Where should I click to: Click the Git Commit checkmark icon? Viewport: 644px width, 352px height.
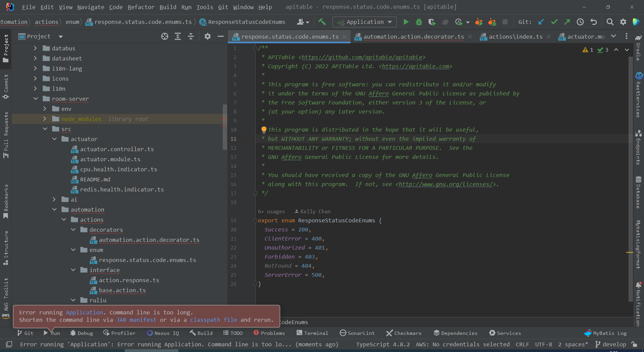(x=554, y=22)
